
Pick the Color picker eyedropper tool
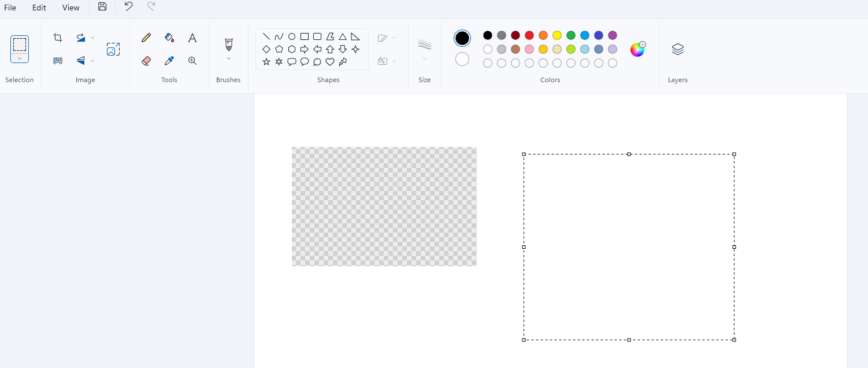(169, 60)
